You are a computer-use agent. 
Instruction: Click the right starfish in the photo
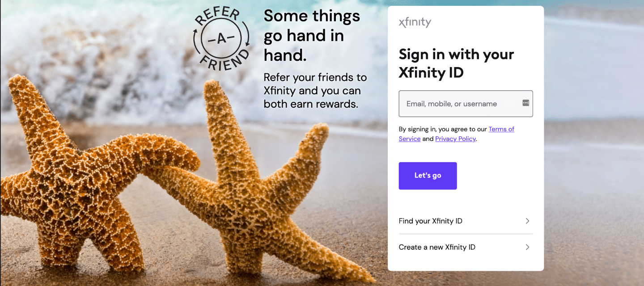(x=250, y=188)
